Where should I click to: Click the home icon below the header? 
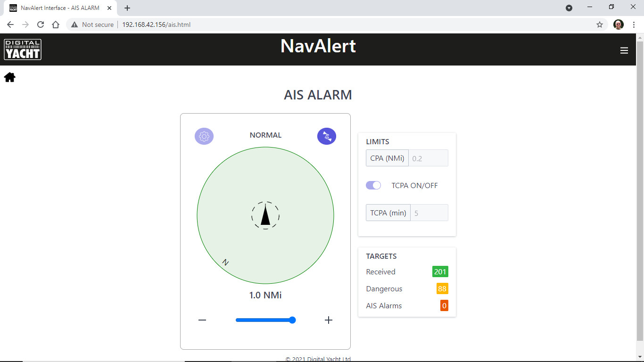[x=10, y=78]
